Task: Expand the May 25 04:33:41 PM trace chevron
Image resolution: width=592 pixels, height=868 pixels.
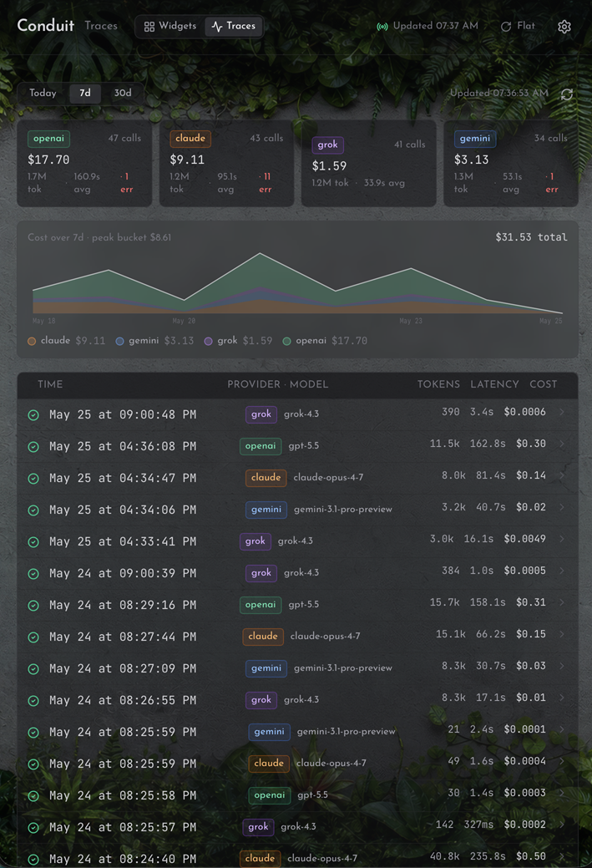Action: [562, 539]
